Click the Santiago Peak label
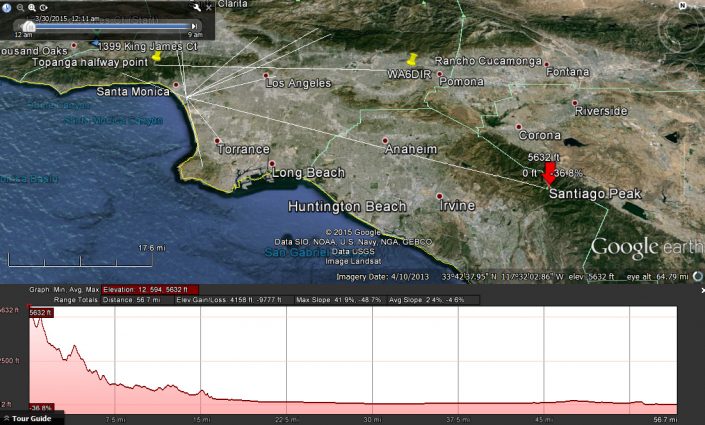The image size is (705, 425). (x=595, y=194)
